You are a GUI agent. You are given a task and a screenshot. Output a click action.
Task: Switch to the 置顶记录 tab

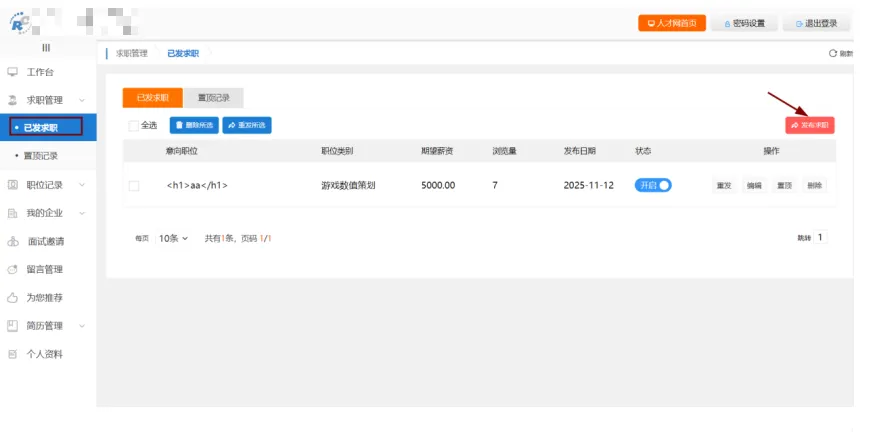tap(213, 98)
